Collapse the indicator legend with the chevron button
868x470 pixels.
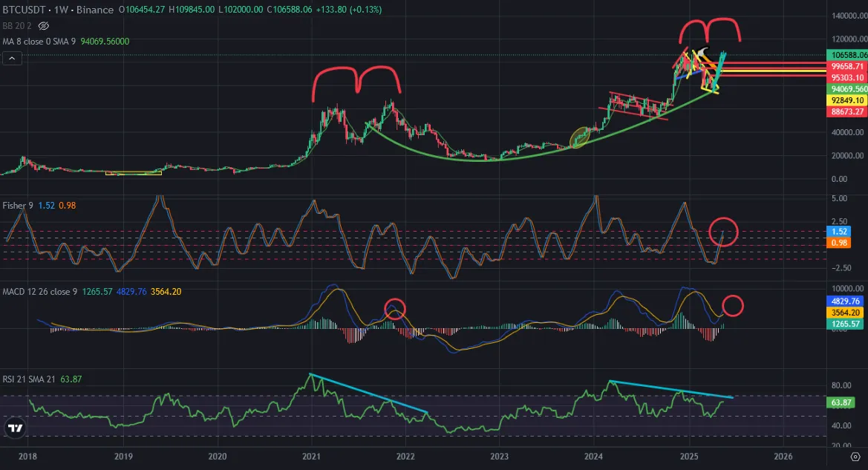point(12,58)
